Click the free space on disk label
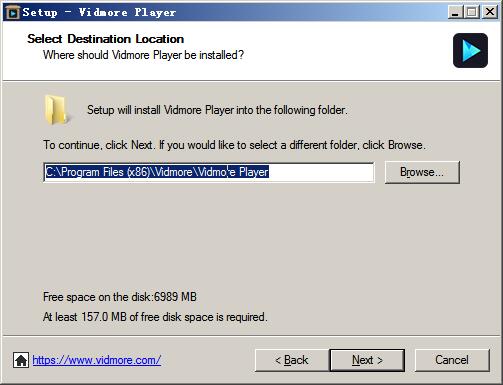Viewport: 503px width, 385px height. click(120, 297)
